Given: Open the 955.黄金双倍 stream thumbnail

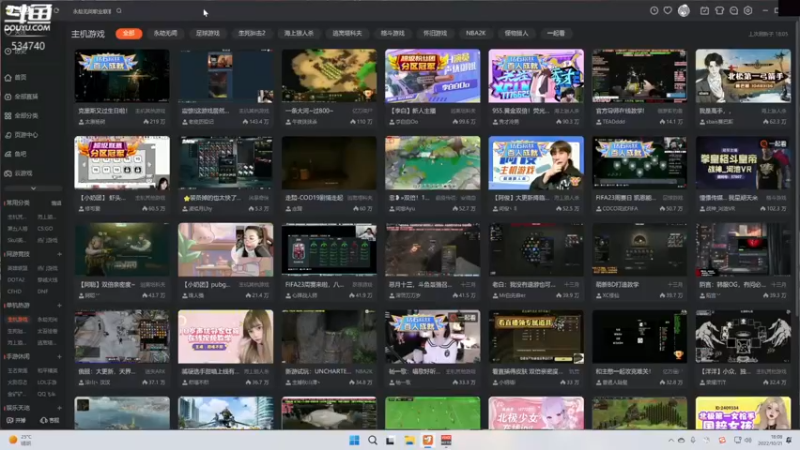Looking at the screenshot, I should (536, 76).
